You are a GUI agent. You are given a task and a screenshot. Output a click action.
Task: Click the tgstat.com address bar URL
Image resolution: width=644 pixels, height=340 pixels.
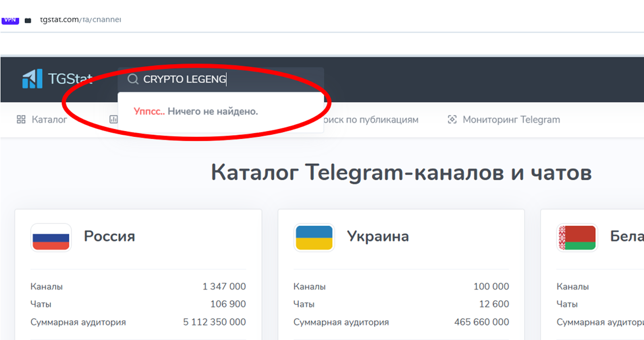80,20
